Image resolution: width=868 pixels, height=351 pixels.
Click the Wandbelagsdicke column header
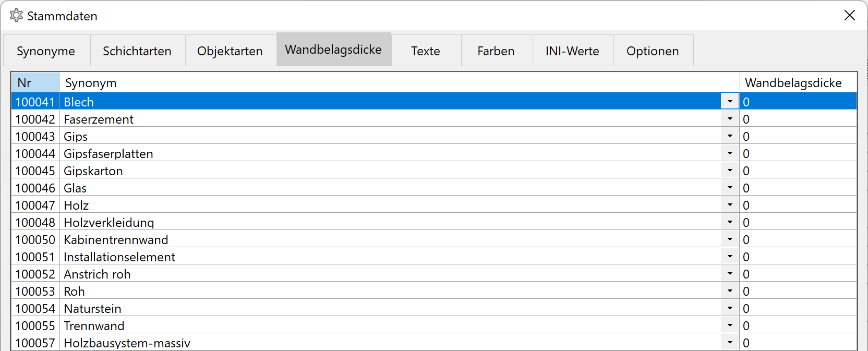793,83
